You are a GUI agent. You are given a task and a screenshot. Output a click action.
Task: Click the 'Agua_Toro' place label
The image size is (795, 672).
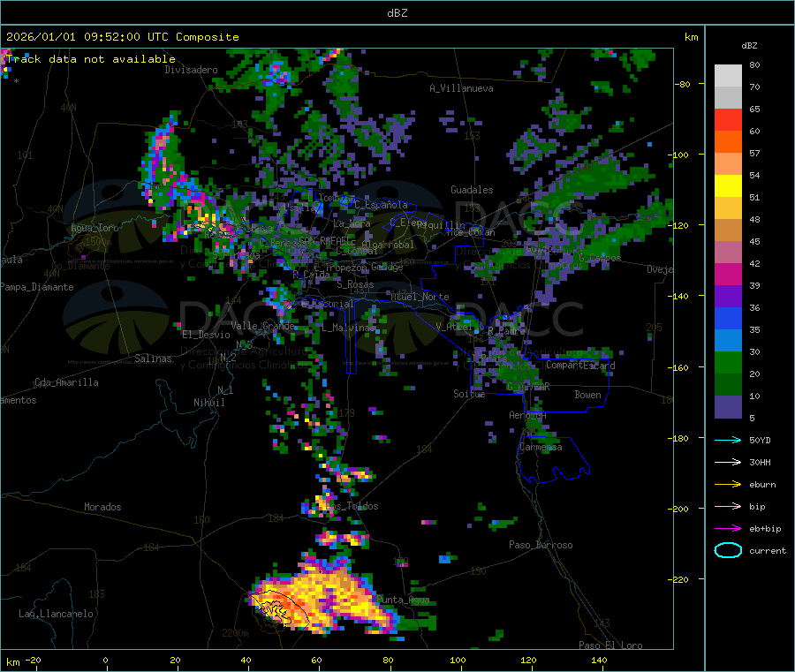(x=95, y=228)
